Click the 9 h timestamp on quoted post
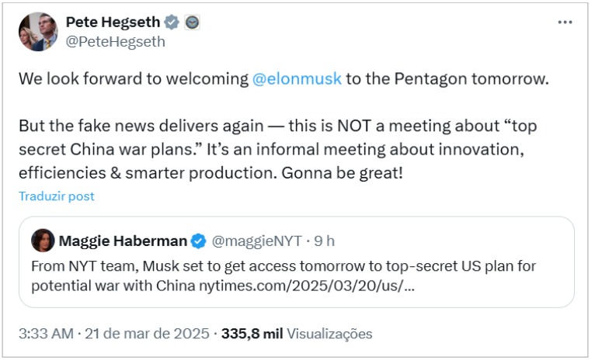Viewport: 595px width, 364px height. click(325, 241)
